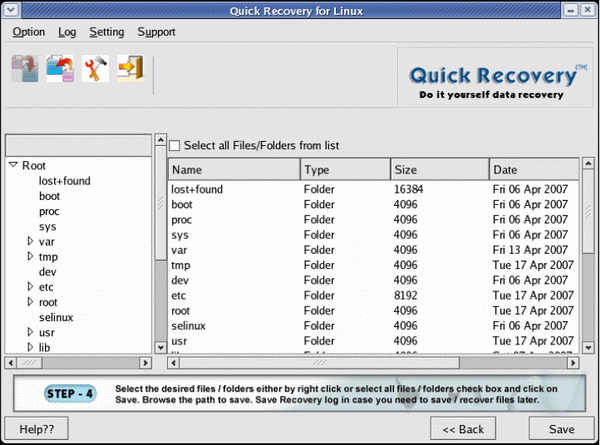Collapse the Root tree node

pyautogui.click(x=13, y=166)
